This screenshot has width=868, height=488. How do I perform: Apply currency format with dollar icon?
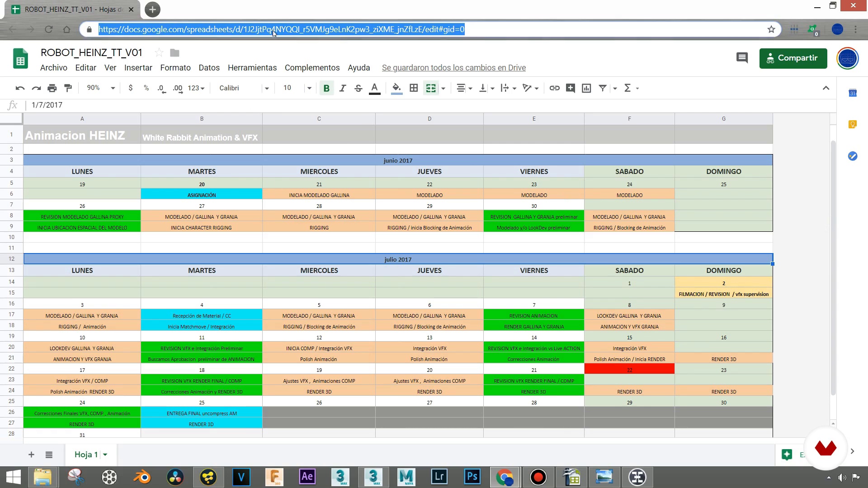coord(131,88)
